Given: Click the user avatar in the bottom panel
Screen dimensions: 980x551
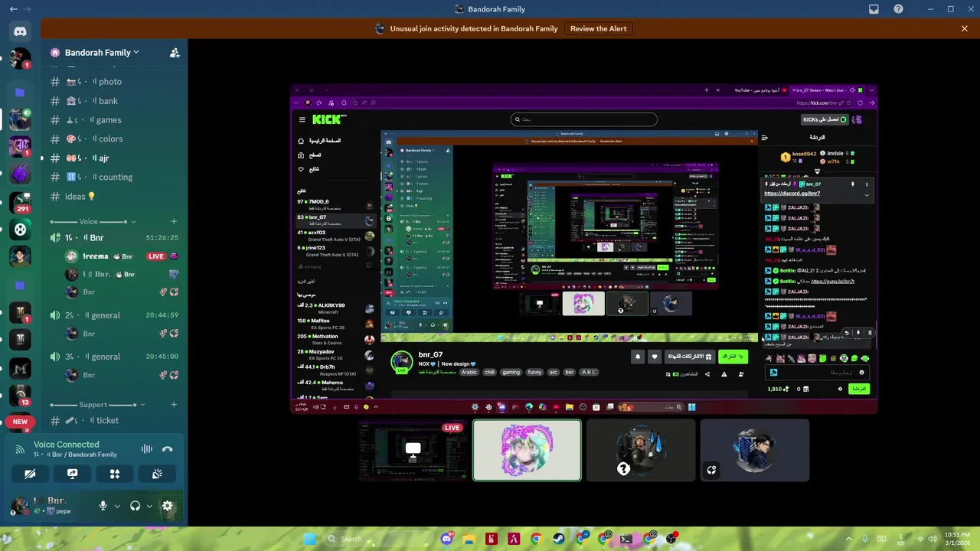Looking at the screenshot, I should pyautogui.click(x=20, y=505).
